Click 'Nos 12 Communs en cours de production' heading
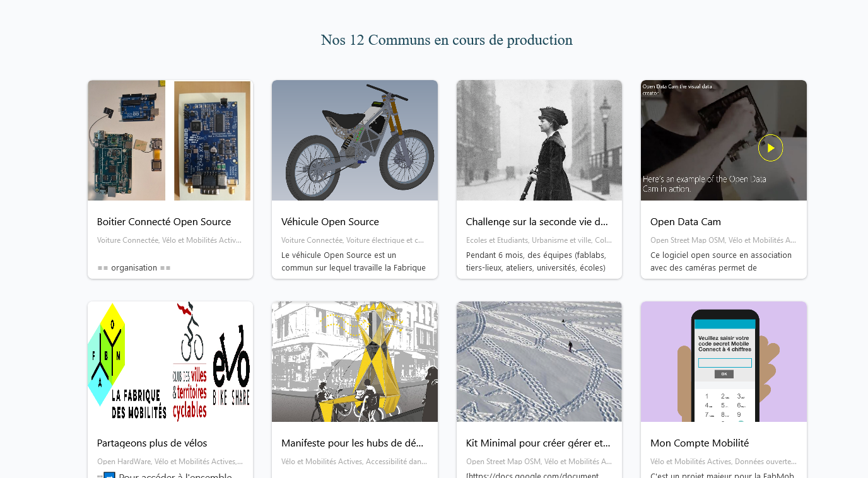868x478 pixels. click(x=447, y=40)
